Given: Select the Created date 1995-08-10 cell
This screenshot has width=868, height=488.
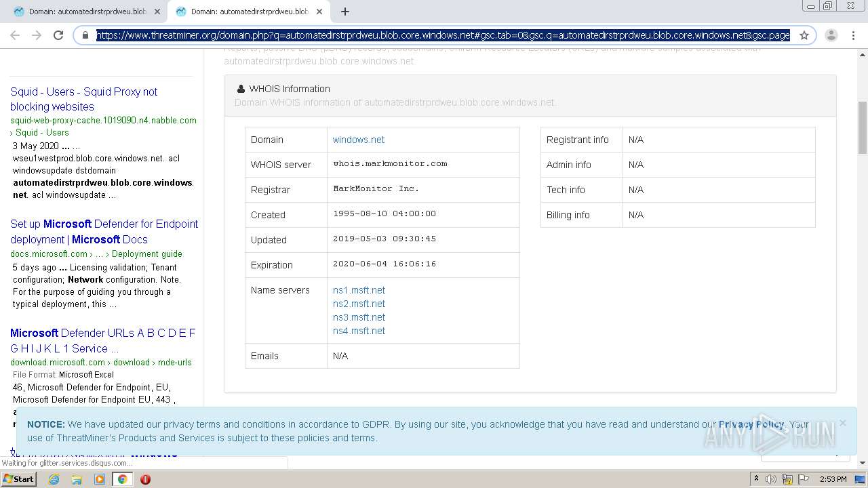Looking at the screenshot, I should 423,214.
